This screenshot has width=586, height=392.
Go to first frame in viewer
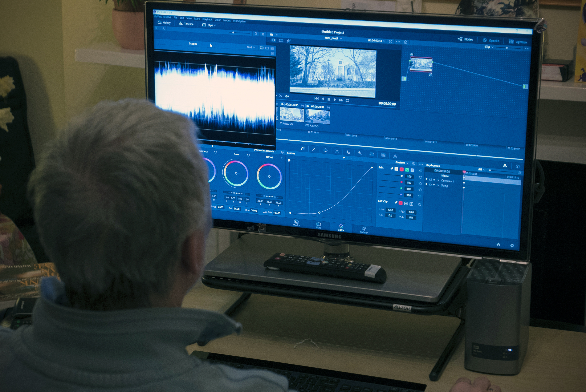[316, 98]
